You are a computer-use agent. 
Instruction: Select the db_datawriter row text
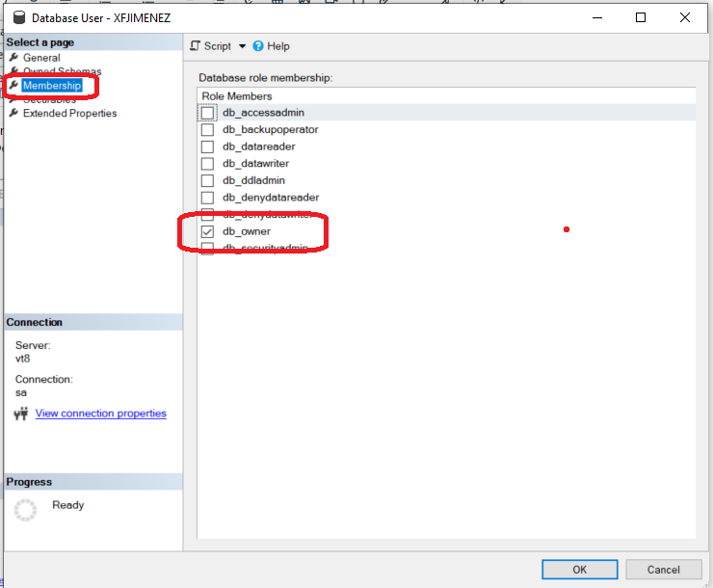[255, 164]
